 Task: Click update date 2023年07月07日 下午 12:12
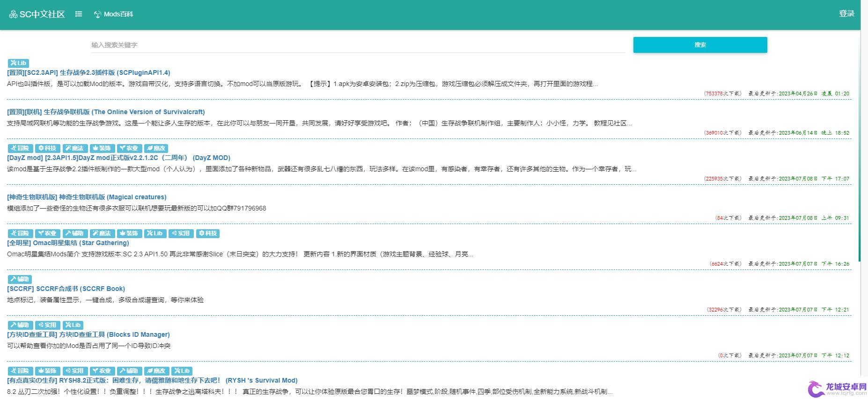point(814,355)
